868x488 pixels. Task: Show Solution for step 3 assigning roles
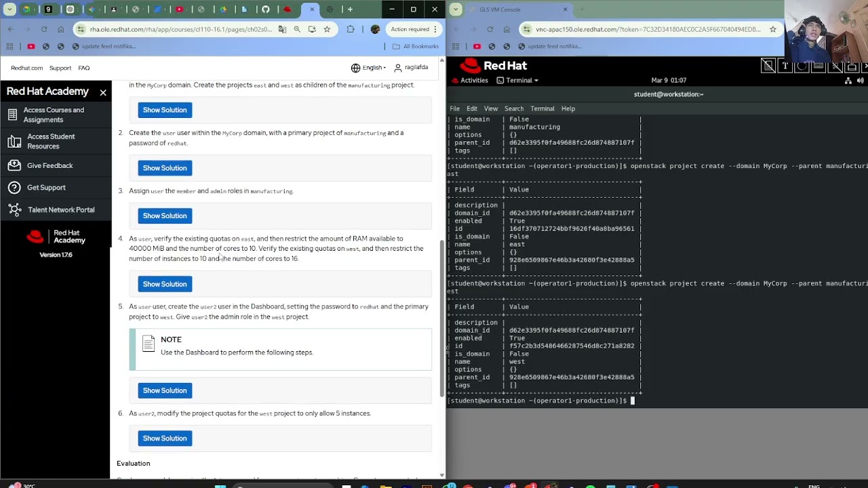pos(165,216)
